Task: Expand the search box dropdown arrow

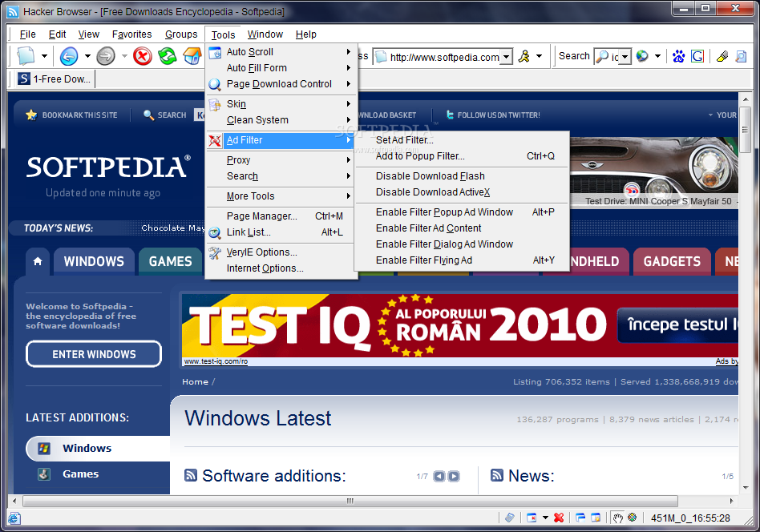Action: click(x=625, y=57)
